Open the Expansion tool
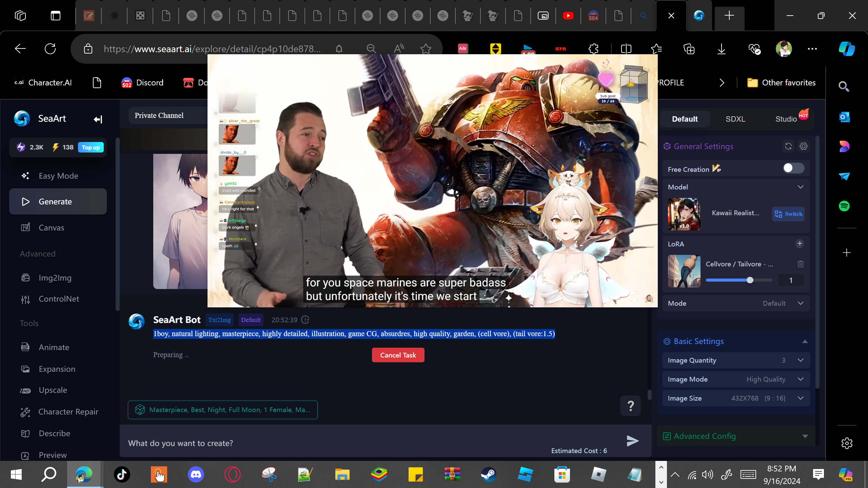The width and height of the screenshot is (868, 488). [x=58, y=369]
